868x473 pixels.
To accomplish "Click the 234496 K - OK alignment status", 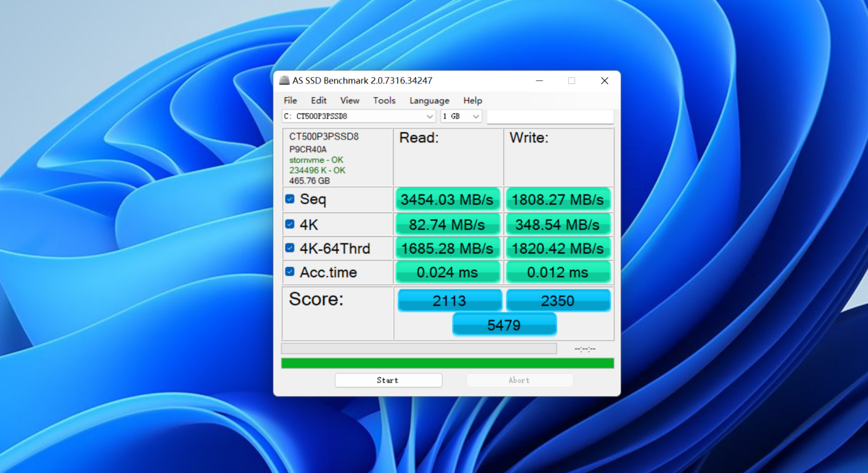I will [x=317, y=170].
